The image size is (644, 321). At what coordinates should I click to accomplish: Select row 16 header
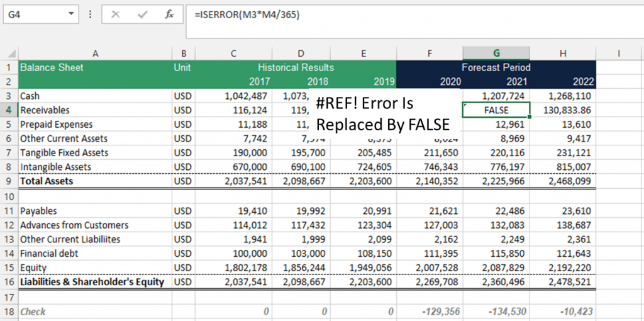[9, 282]
